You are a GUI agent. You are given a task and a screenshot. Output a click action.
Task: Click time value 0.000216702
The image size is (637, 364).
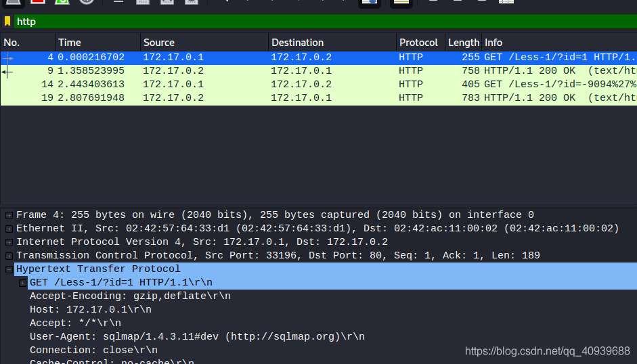point(91,58)
